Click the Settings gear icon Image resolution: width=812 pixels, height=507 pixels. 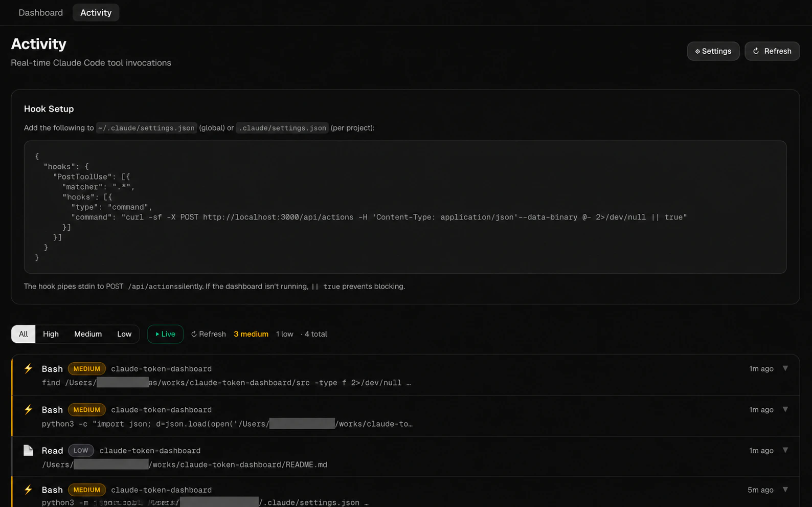[697, 51]
